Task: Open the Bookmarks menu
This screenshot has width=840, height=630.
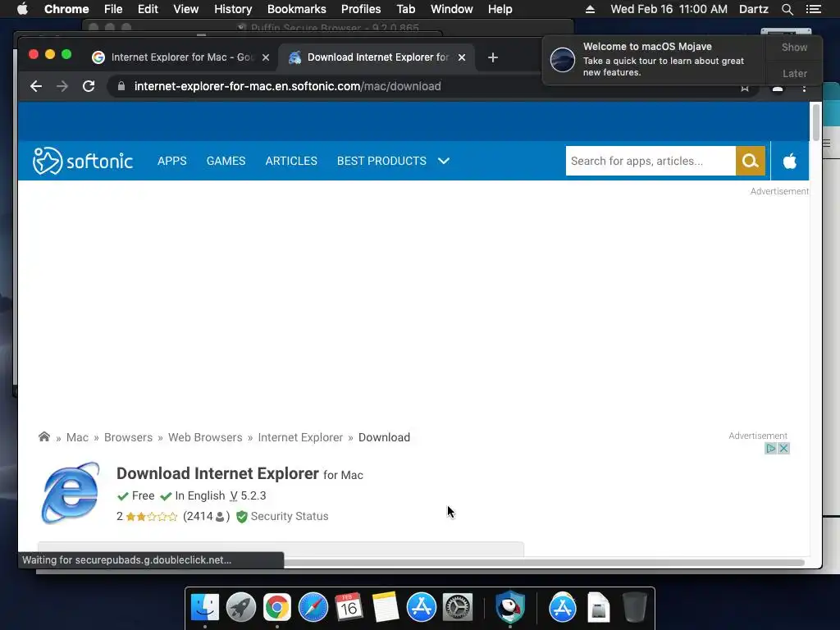Action: click(297, 9)
